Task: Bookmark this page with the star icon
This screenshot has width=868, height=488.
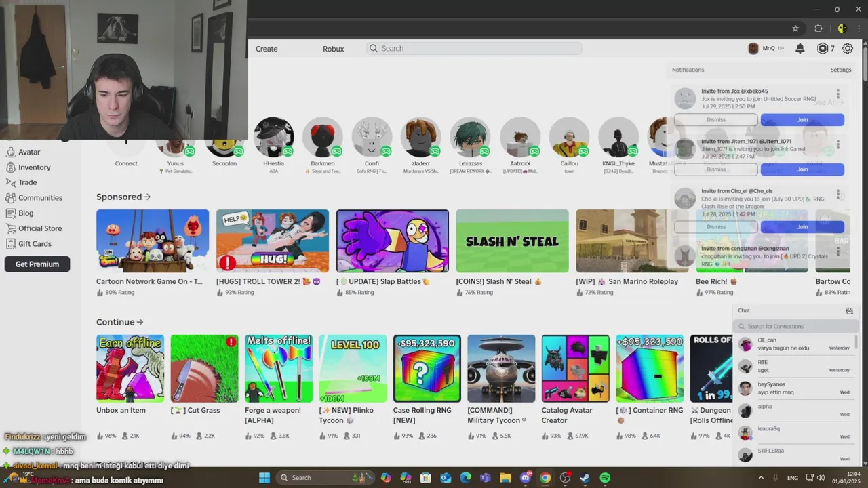Action: tap(795, 28)
